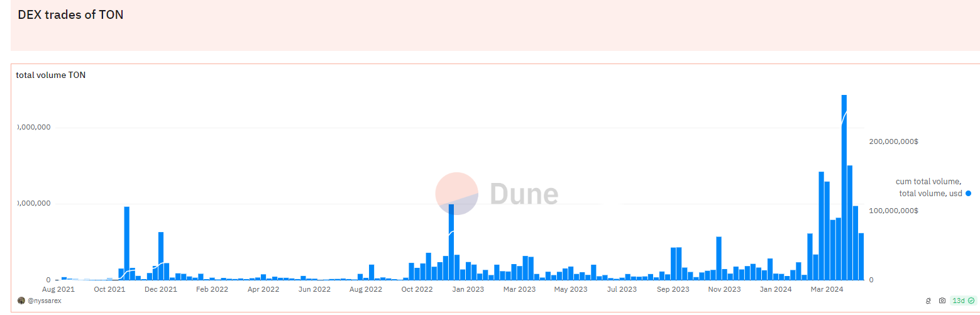Click the 'DEX trades of TON' heading
Screen dimensions: 980x315
point(70,15)
